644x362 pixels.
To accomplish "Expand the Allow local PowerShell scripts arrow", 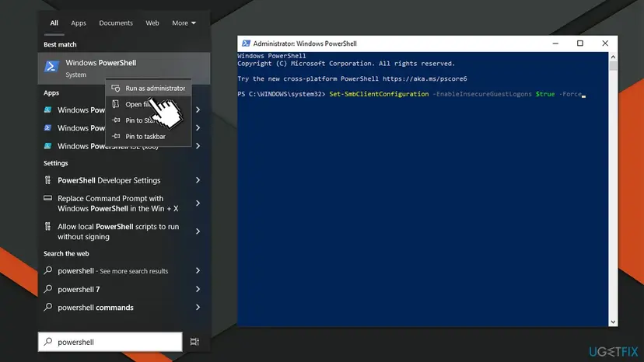I will (198, 231).
